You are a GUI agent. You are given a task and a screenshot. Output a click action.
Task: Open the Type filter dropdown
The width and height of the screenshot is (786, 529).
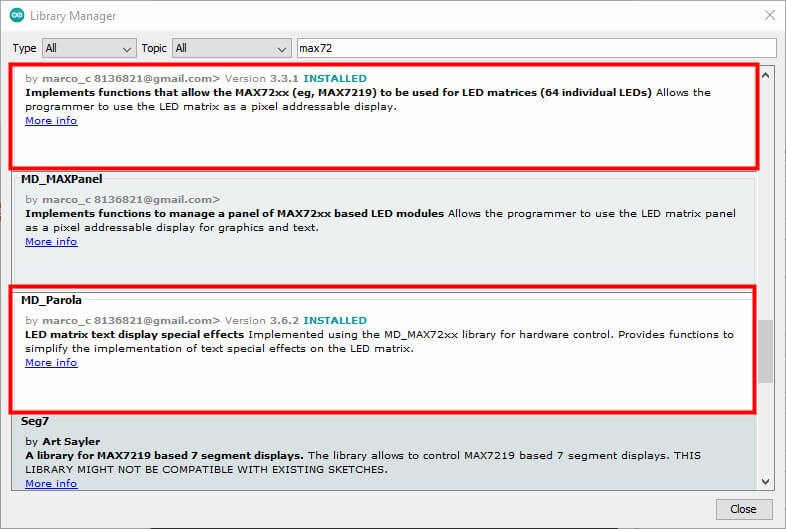pos(89,48)
